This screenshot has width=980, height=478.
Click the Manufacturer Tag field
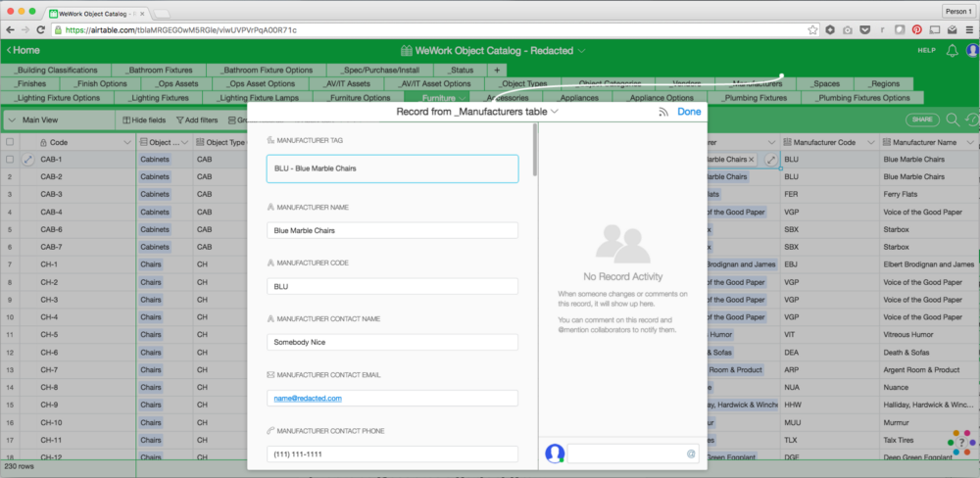pos(392,168)
